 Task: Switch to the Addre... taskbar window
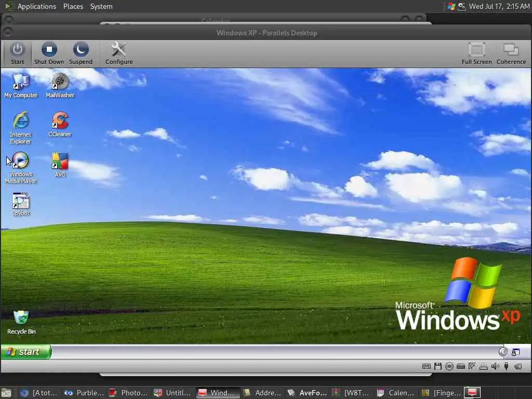pos(262,393)
